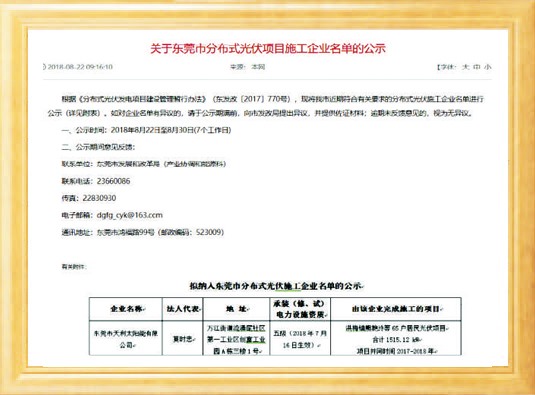
Task: Click the source label 来源: 本网
Action: coord(248,67)
